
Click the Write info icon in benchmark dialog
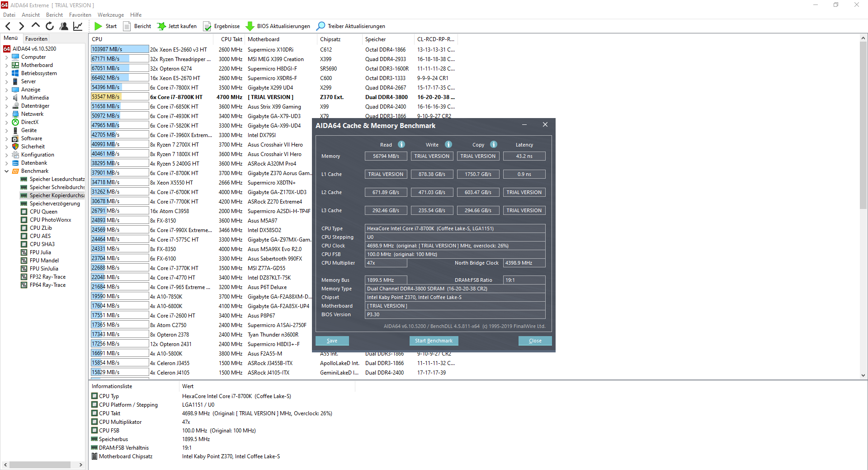pyautogui.click(x=448, y=144)
